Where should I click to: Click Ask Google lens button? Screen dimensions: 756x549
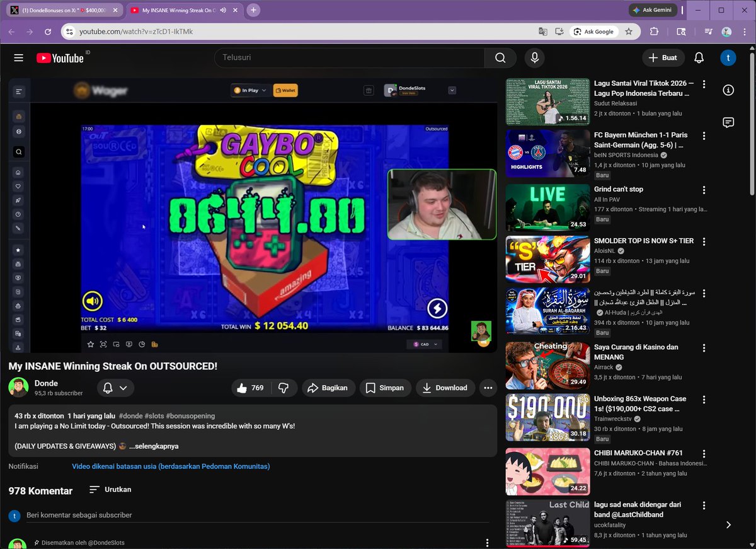(593, 32)
